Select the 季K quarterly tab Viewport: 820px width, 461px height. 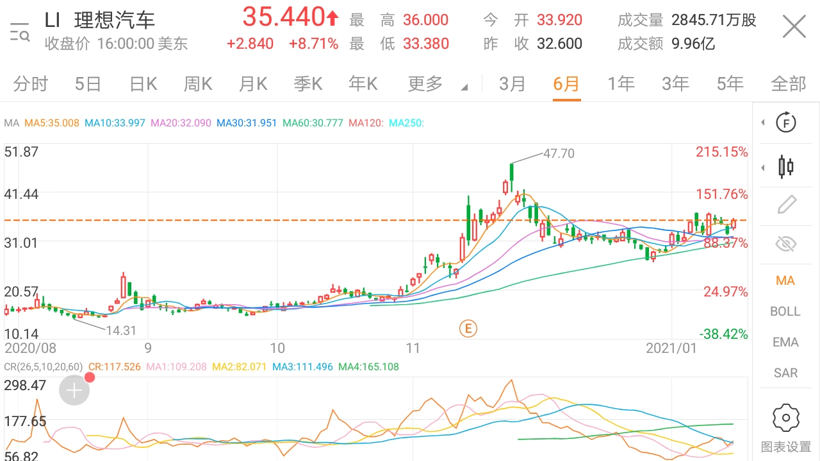308,84
